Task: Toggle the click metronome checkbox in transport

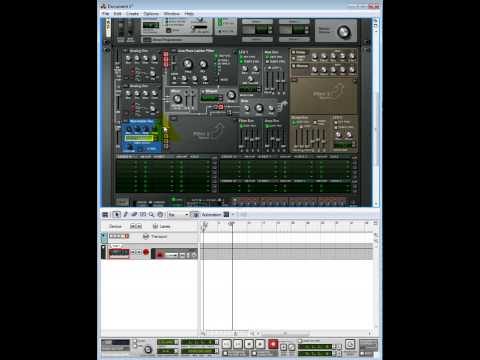Action: tap(135, 342)
